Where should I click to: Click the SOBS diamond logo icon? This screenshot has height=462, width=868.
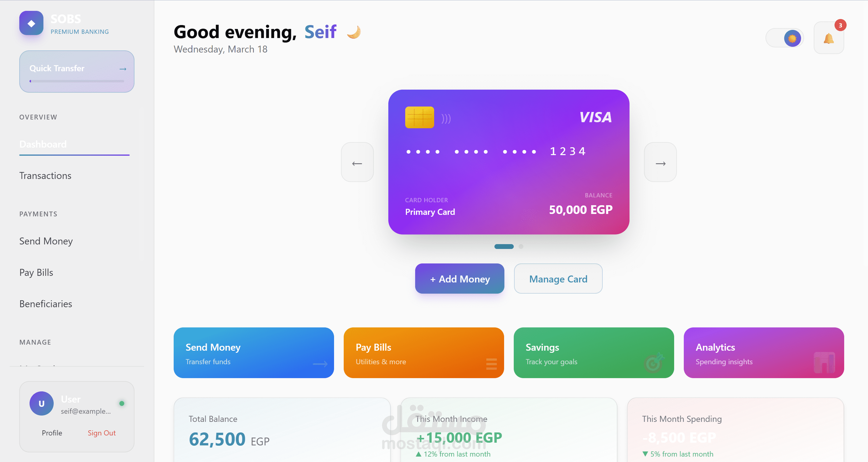31,23
